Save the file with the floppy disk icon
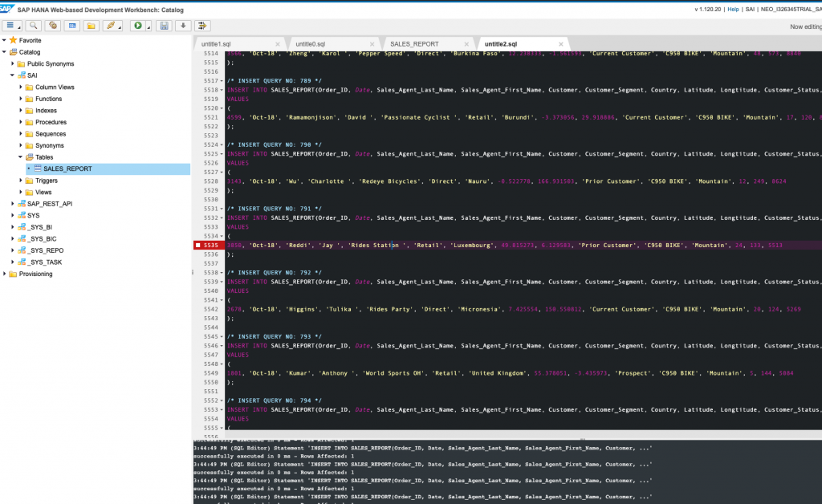The image size is (822, 504). [x=164, y=26]
